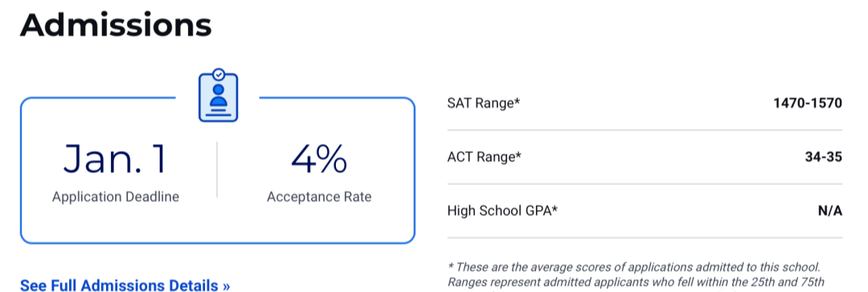Click the double arrow after Admissions Details

coord(226,286)
